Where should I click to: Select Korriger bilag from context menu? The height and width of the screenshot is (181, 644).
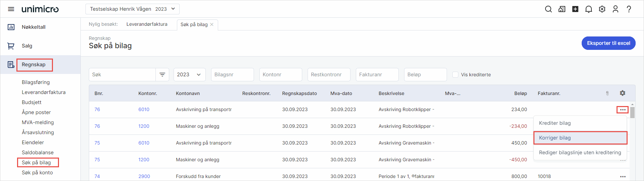coord(580,138)
